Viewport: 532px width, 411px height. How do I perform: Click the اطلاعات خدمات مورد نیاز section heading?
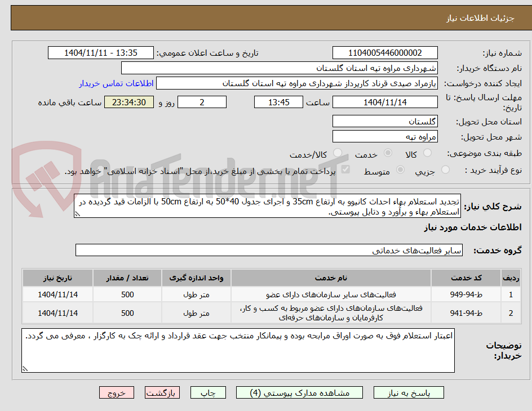tap(473, 227)
